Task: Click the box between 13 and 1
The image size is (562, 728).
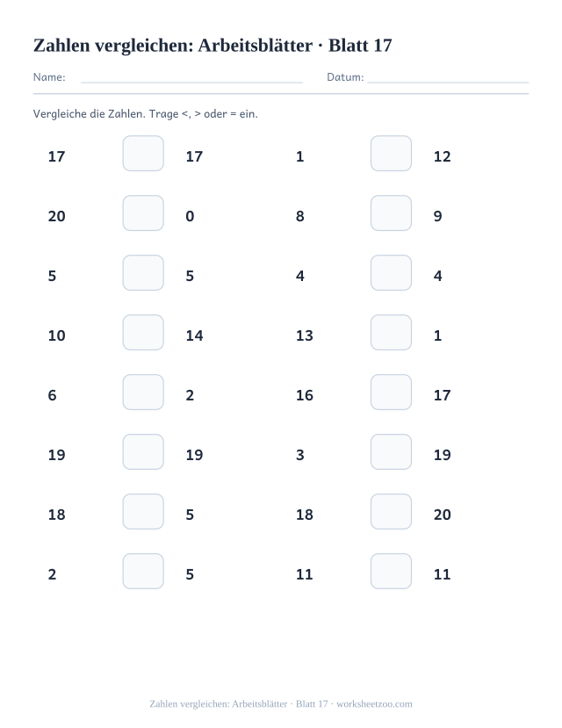Action: tap(391, 333)
